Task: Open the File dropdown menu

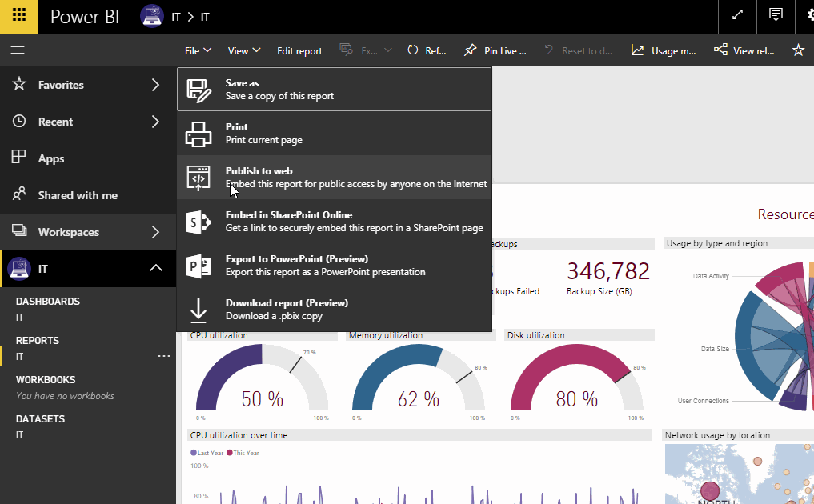Action: (x=198, y=50)
